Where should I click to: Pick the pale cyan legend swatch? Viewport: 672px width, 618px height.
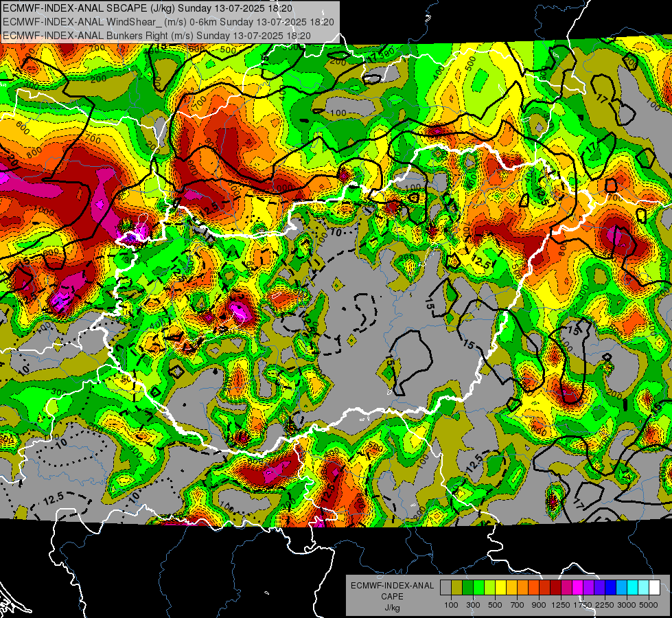pos(644,588)
